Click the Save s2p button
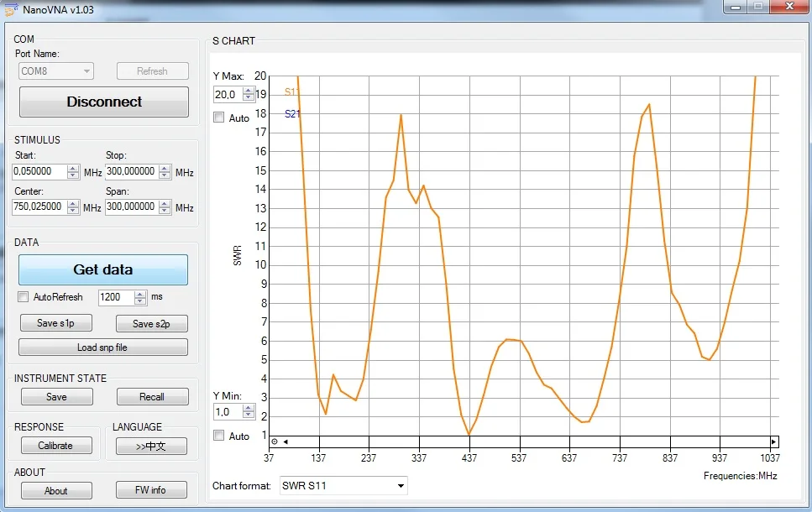The width and height of the screenshot is (812, 512). coord(152,323)
